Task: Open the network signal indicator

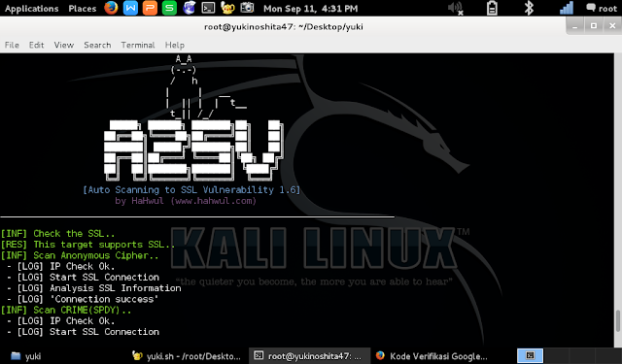Action: 567,9
